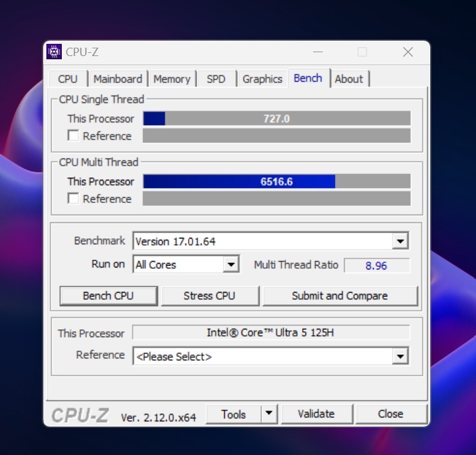Screen dimensions: 476x455
Task: Select the Memory tab
Action: 172,79
